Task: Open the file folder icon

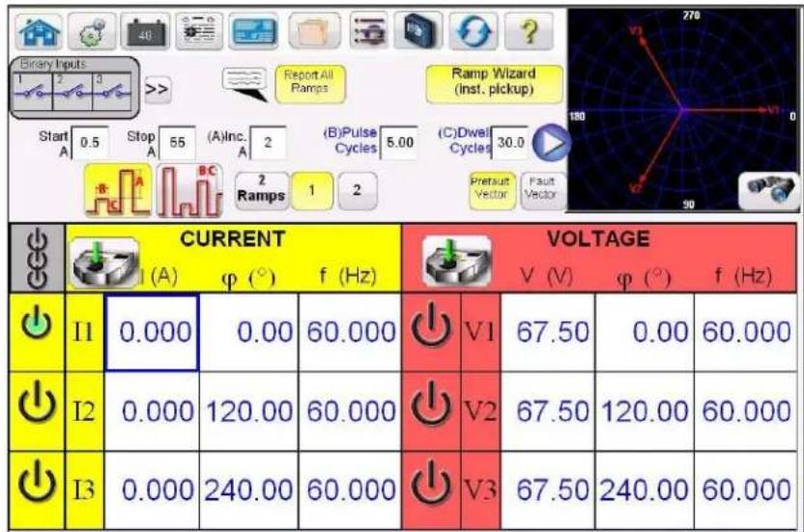Action: [314, 32]
